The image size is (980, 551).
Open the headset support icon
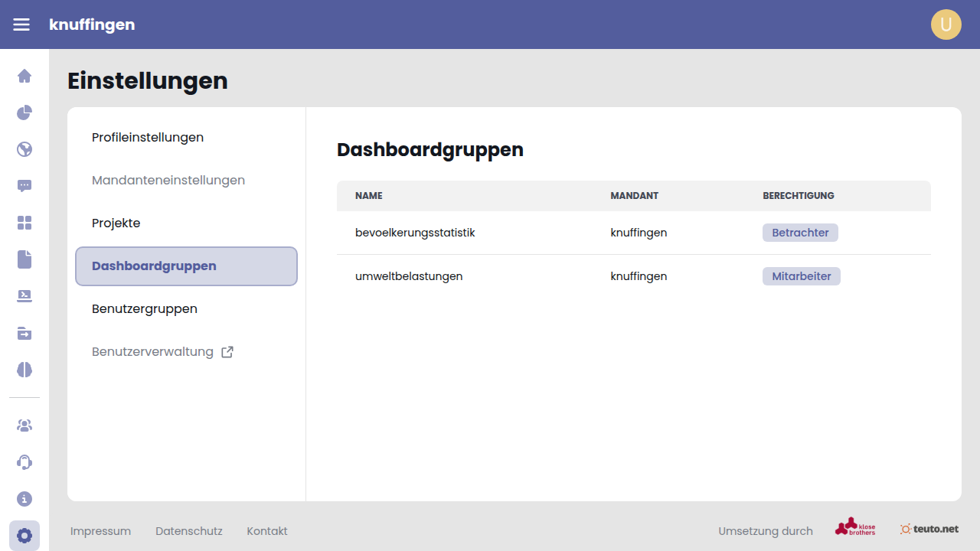[x=24, y=462]
